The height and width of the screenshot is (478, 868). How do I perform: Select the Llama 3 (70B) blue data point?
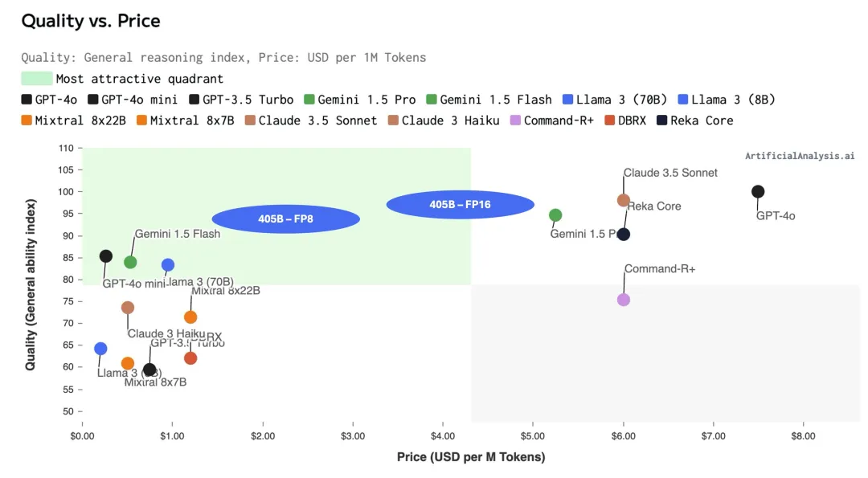(167, 265)
